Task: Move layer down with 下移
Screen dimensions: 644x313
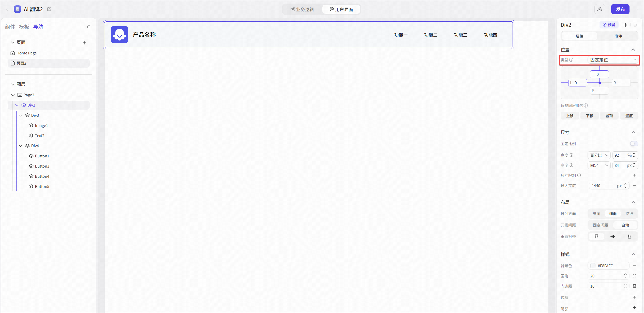Action: 590,116
